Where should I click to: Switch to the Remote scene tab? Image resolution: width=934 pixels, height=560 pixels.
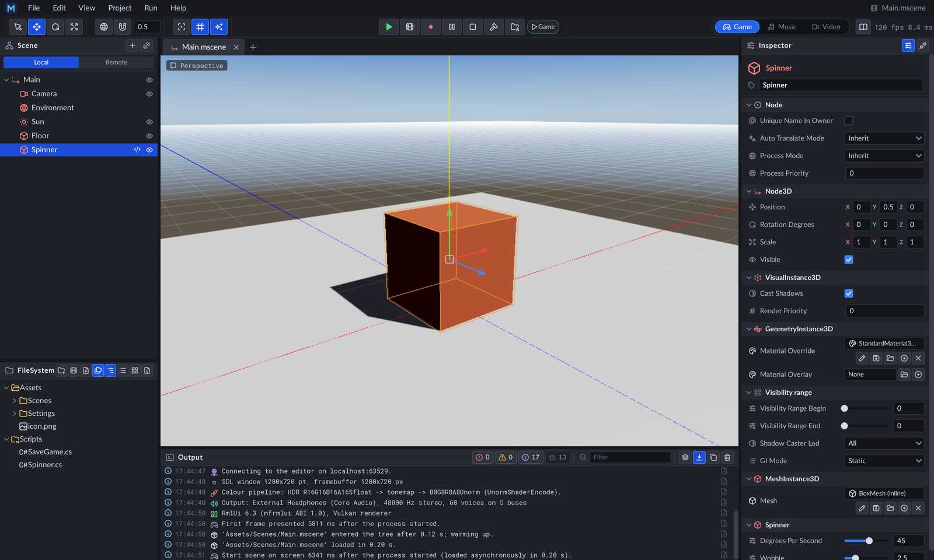click(116, 62)
